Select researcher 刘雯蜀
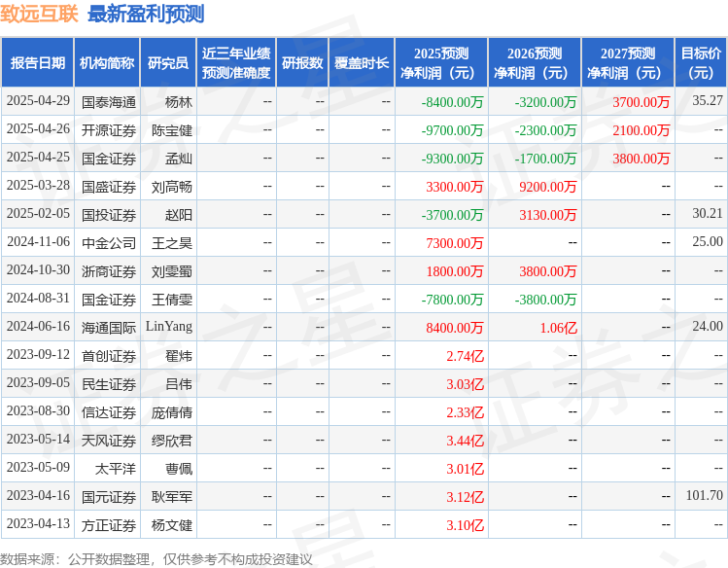This screenshot has height=568, width=728. click(172, 271)
